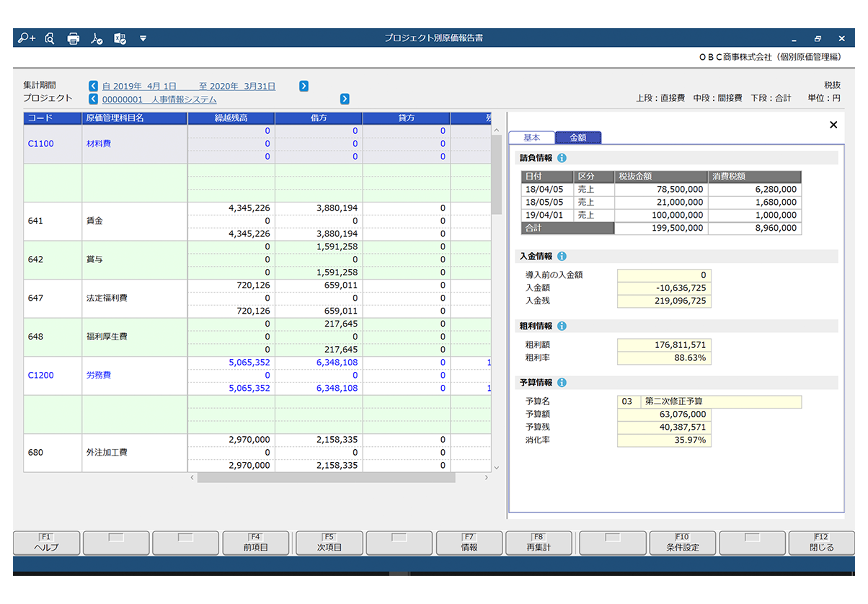Click the F5 次項目 button
The height and width of the screenshot is (604, 868).
point(329,543)
